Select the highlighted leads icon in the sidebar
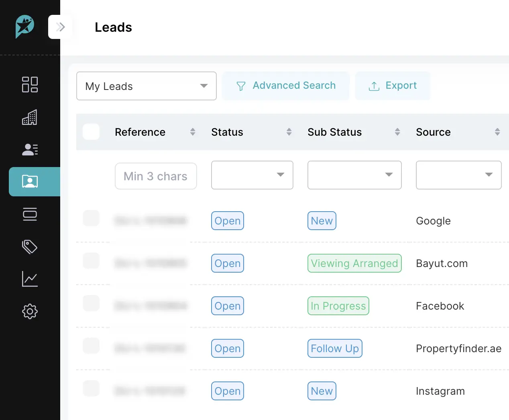509x420 pixels. 35,181
